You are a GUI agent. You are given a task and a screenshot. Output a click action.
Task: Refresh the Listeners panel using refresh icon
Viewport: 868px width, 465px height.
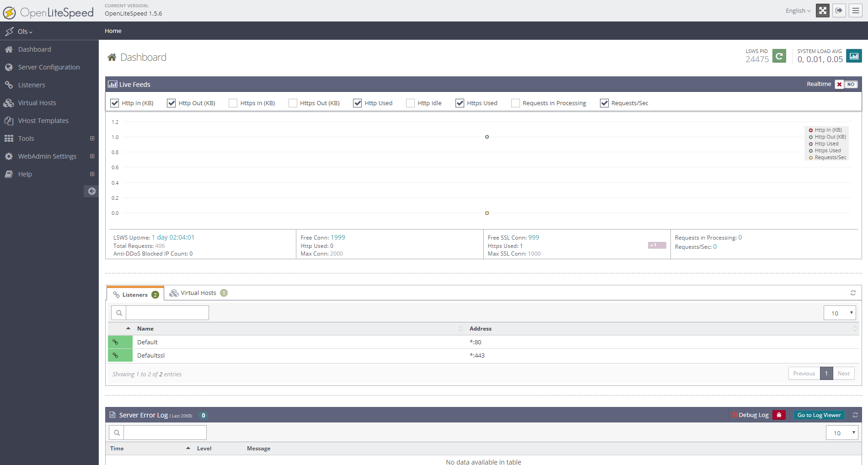point(853,293)
